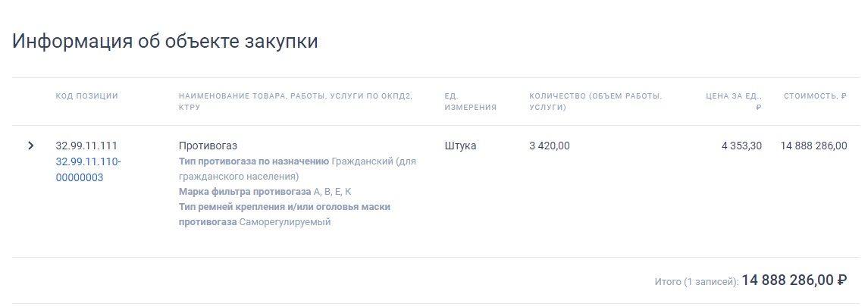The height and width of the screenshot is (307, 868).
Task: Click the Информация об объекте закупки heading
Action: [x=165, y=42]
